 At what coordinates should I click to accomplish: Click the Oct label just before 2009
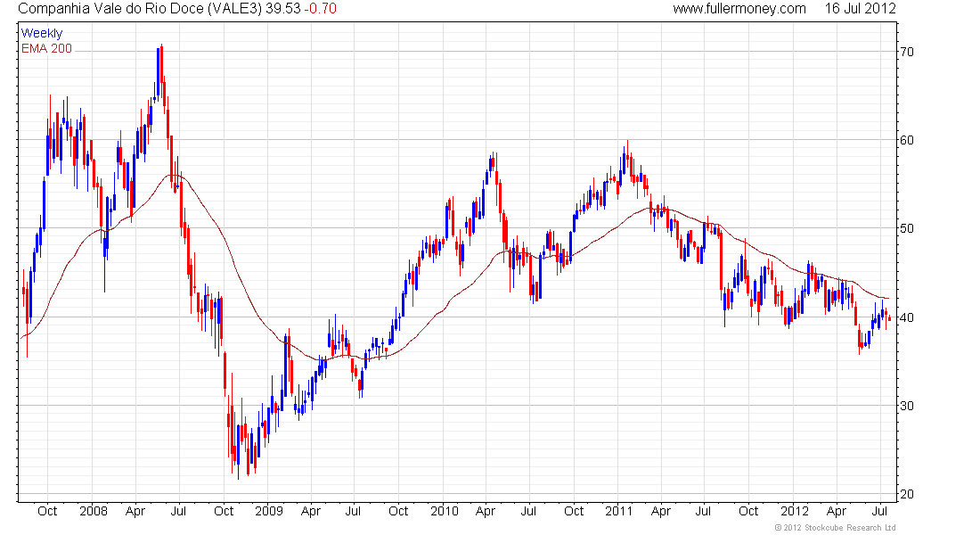224,511
